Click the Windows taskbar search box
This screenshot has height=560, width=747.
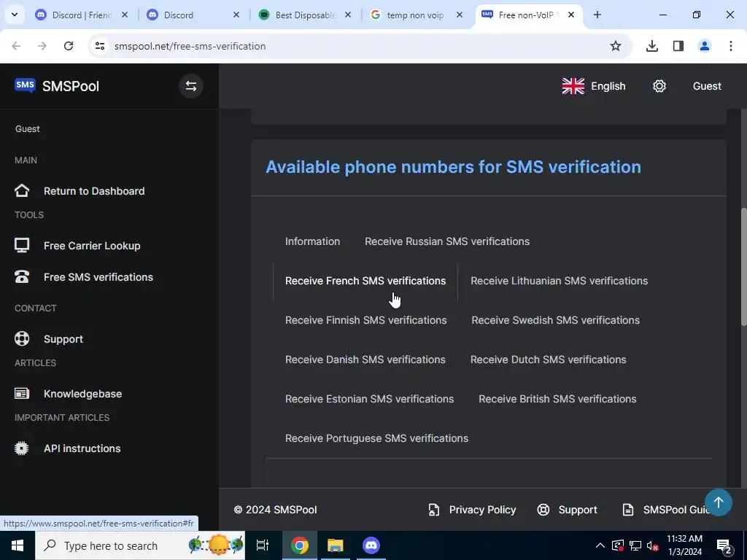click(x=141, y=545)
